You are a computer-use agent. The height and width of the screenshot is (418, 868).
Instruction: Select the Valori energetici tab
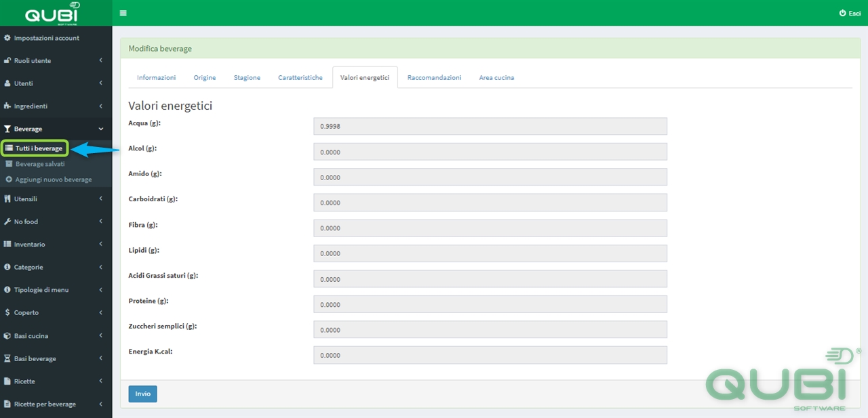tap(365, 78)
